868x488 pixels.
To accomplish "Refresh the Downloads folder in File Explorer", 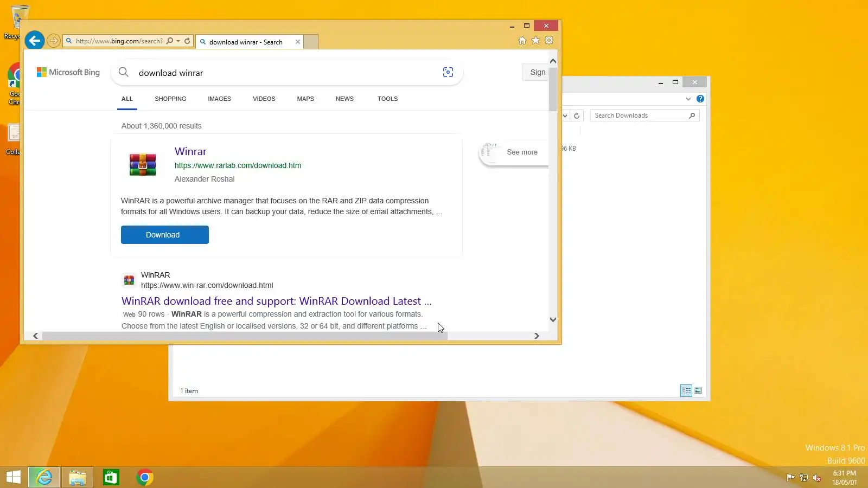I will point(577,115).
